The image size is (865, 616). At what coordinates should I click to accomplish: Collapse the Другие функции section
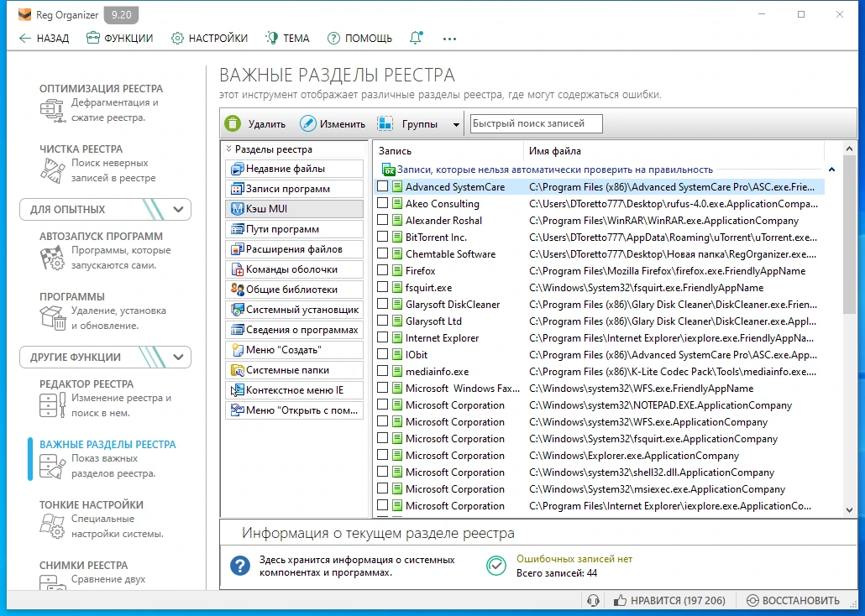click(x=178, y=358)
